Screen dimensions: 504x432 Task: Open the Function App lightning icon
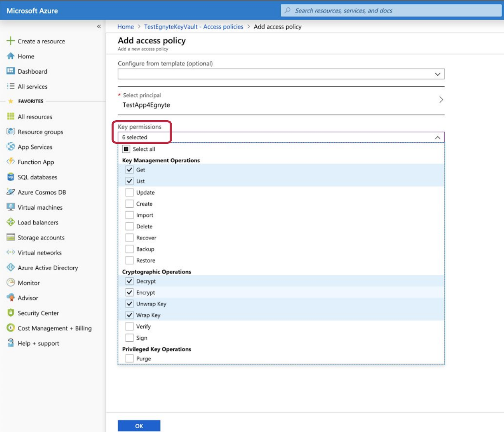11,161
